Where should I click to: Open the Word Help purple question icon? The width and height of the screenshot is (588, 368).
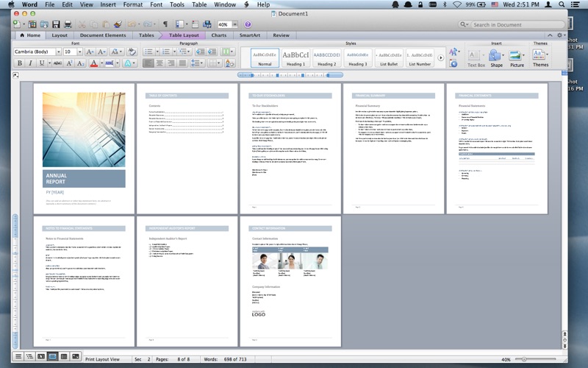coord(248,24)
